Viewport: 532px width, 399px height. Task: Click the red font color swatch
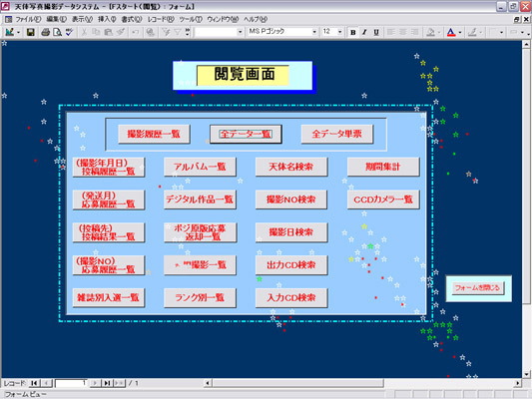tap(451, 32)
